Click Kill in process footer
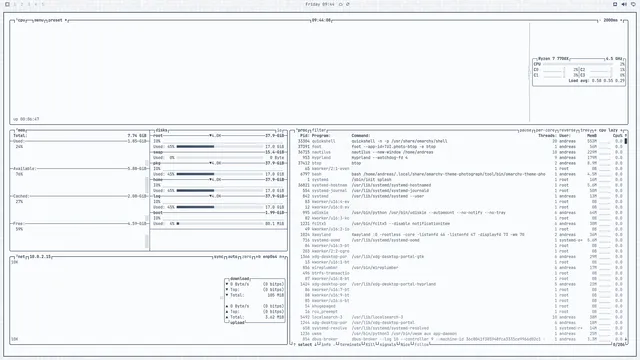This screenshot has width=640, height=360. tap(370, 344)
